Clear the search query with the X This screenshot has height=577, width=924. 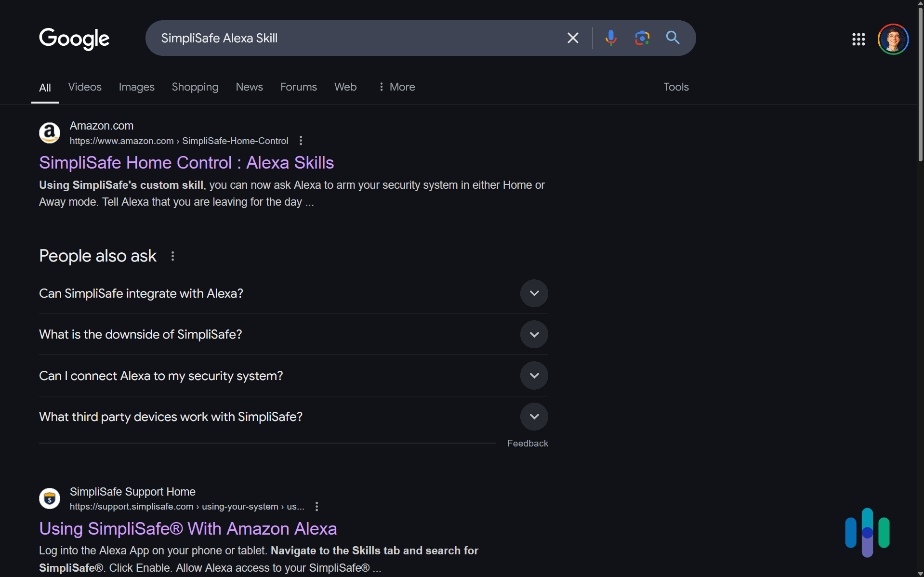[x=572, y=38]
